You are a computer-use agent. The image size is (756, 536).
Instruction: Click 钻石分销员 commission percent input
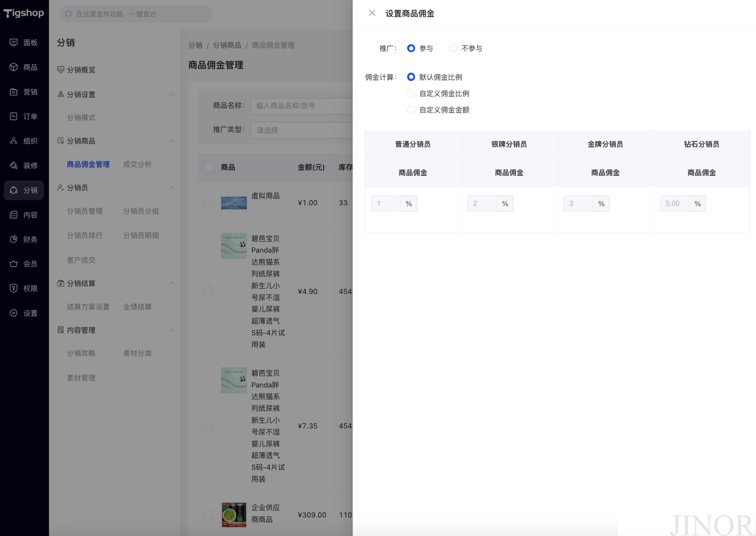(x=675, y=203)
